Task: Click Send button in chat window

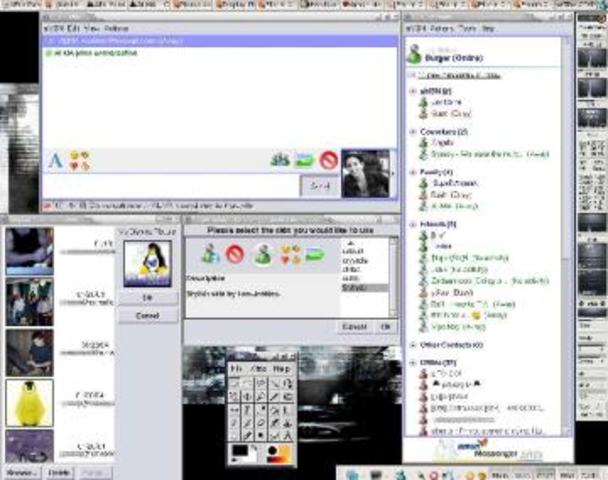Action: 320,186
